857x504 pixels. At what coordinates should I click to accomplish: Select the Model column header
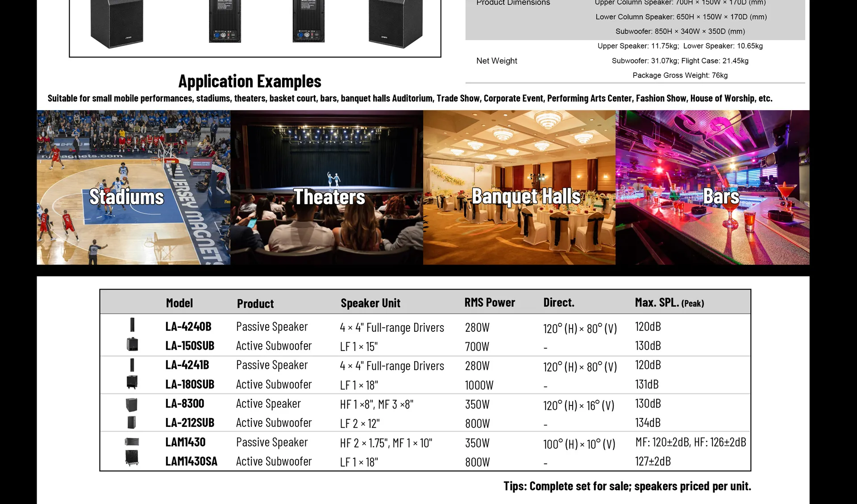(x=179, y=302)
